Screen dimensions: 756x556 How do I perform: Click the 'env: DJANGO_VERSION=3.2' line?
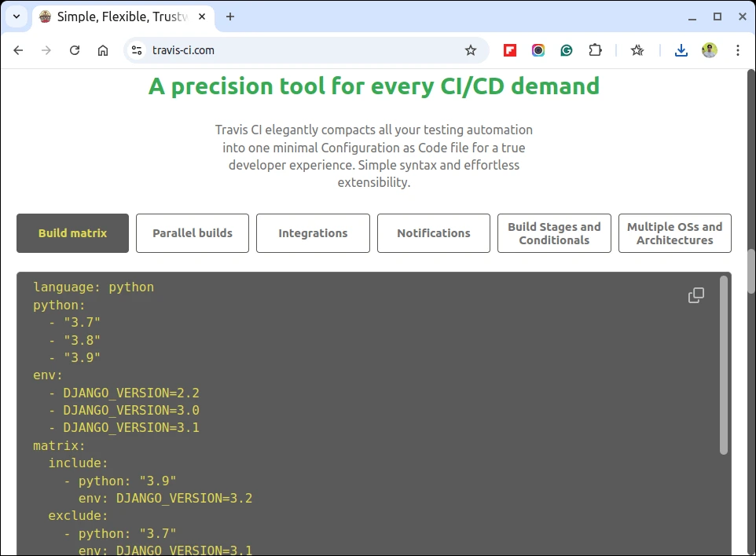(165, 498)
